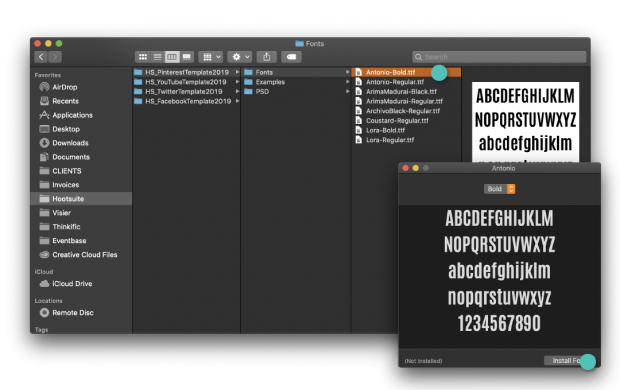The width and height of the screenshot is (620, 390).
Task: Click the Share toolbar button
Action: click(x=267, y=57)
